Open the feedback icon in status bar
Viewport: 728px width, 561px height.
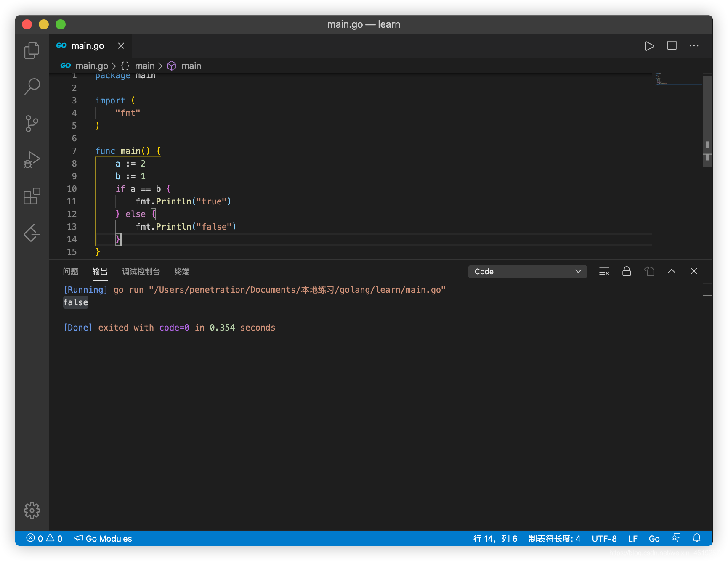click(x=676, y=538)
